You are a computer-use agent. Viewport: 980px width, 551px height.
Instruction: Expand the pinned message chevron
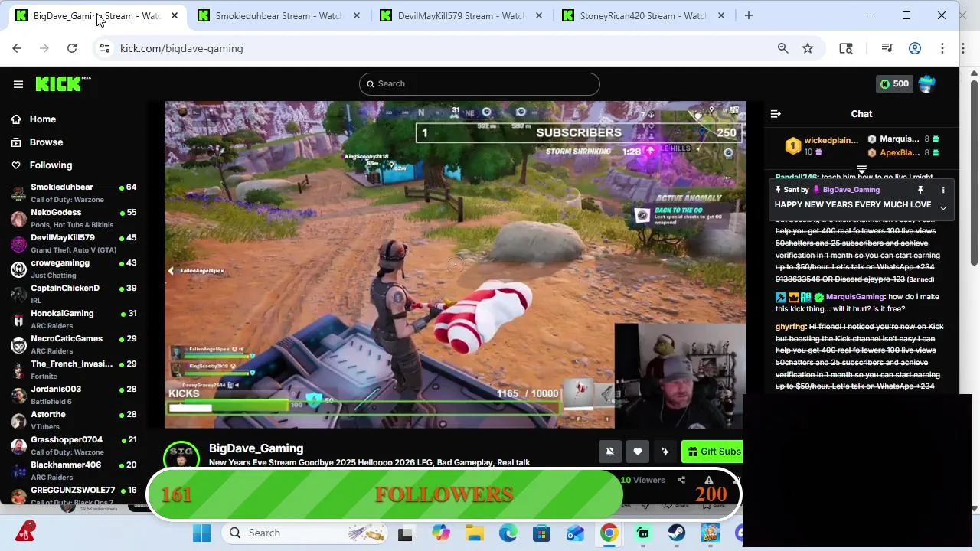click(943, 208)
